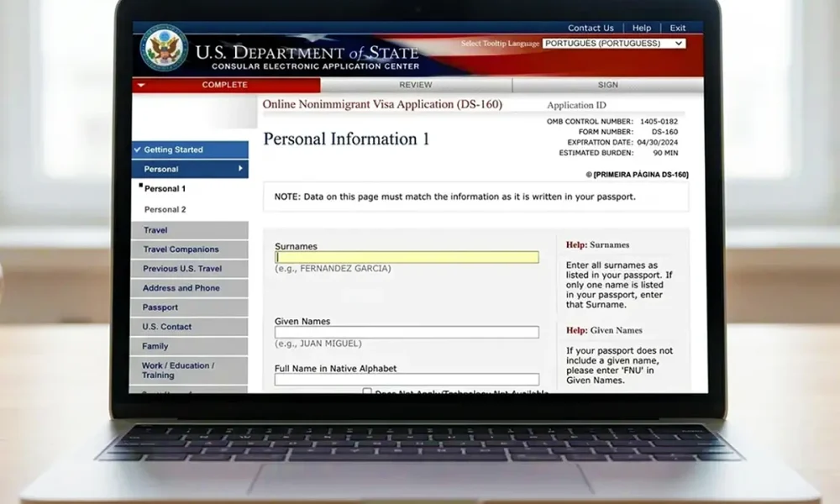Select the Personal sidebar section
840x504 pixels.
point(190,169)
